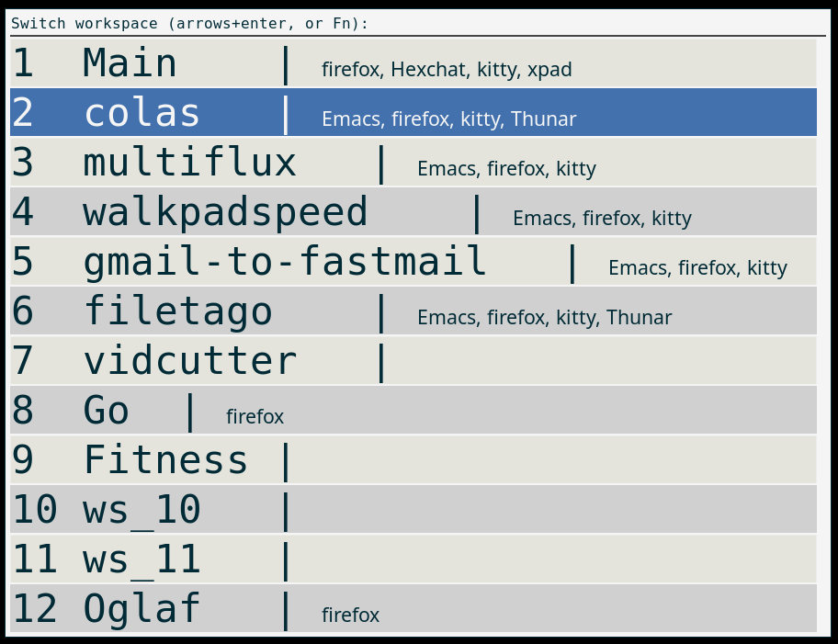Select the vidcutter workspace row
Viewport: 838px width, 644px height.
tap(413, 360)
